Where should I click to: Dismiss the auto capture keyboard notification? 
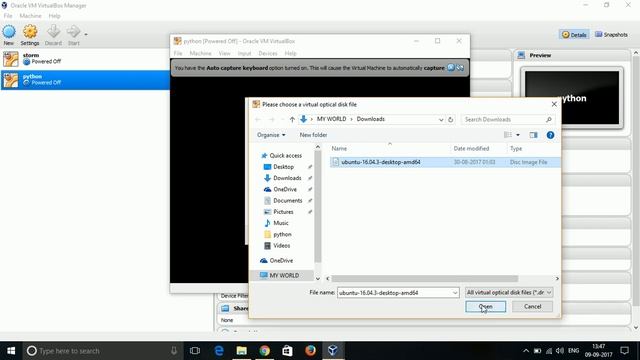coord(451,68)
